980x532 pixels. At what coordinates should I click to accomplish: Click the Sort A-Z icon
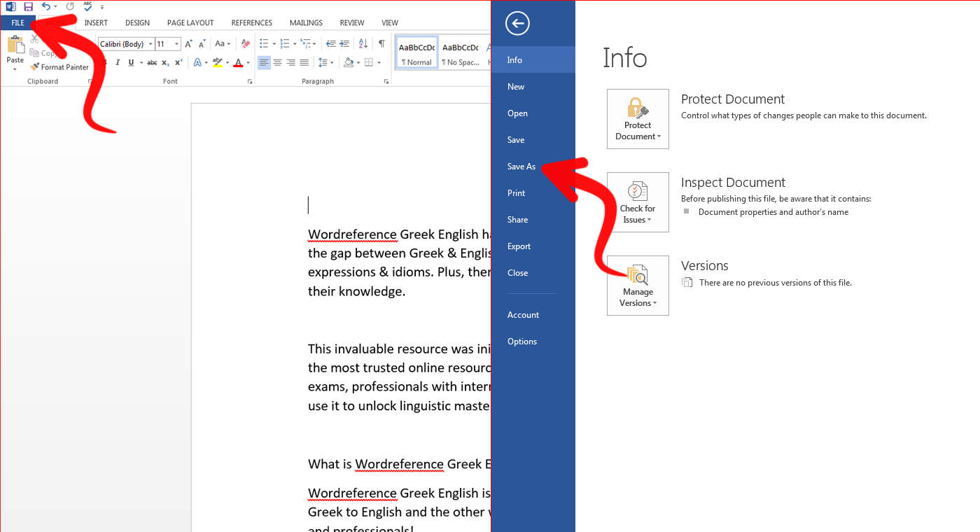pyautogui.click(x=363, y=44)
